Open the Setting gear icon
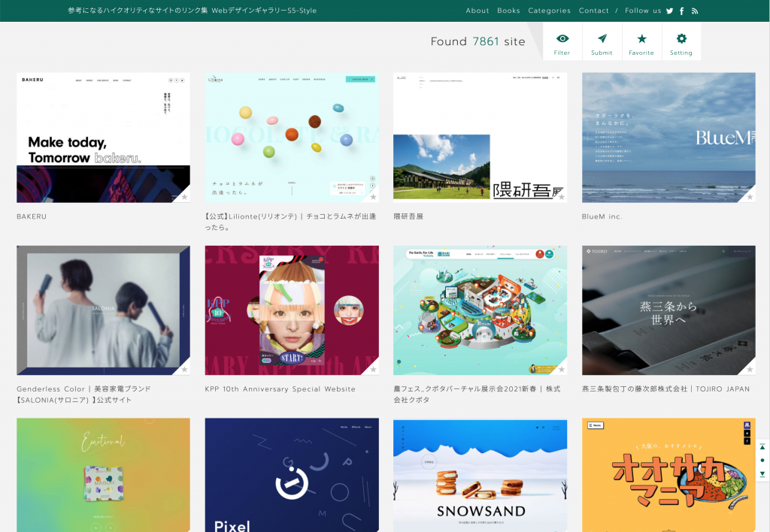770x532 pixels. pos(681,42)
